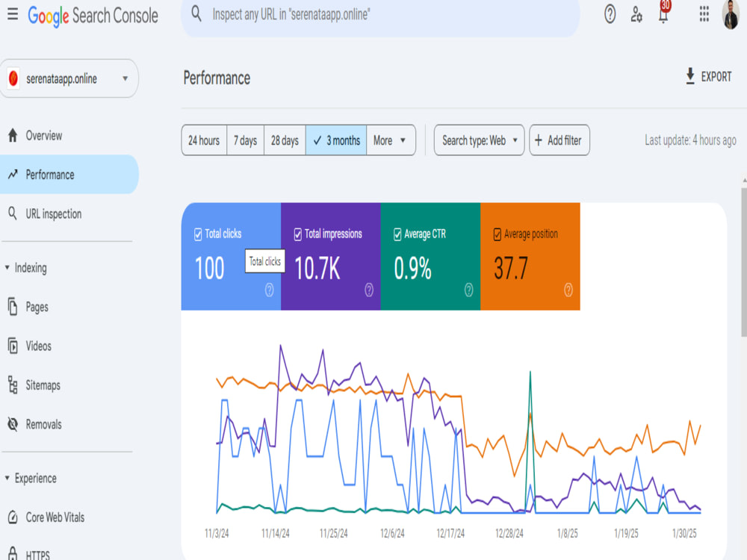Click the search magnifier icon in URL bar
The height and width of the screenshot is (560, 747).
click(x=196, y=13)
